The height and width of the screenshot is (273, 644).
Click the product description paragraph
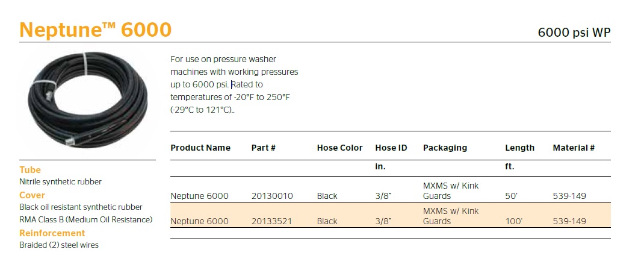pos(234,85)
